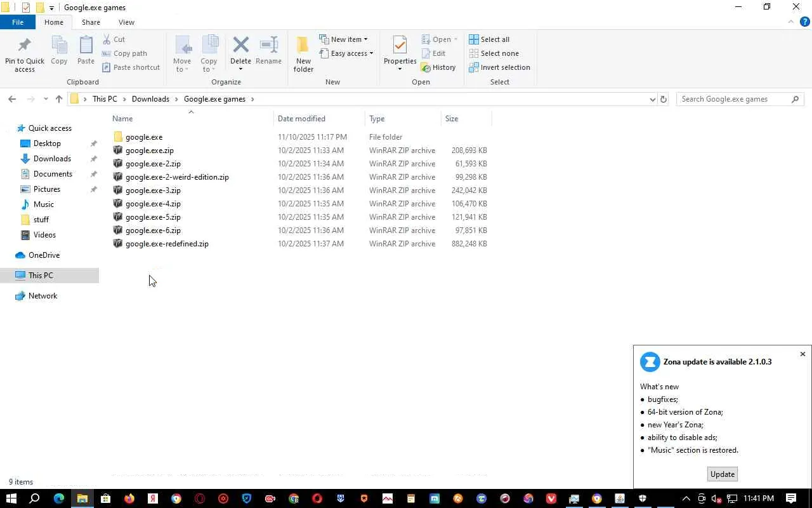
Task: Open Music in the navigation pane
Action: (43, 204)
